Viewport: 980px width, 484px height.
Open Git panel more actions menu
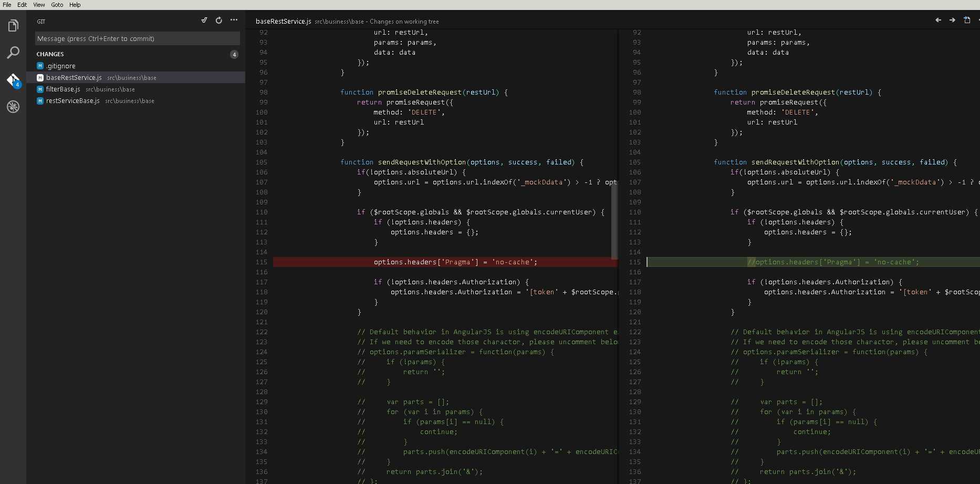coord(234,20)
